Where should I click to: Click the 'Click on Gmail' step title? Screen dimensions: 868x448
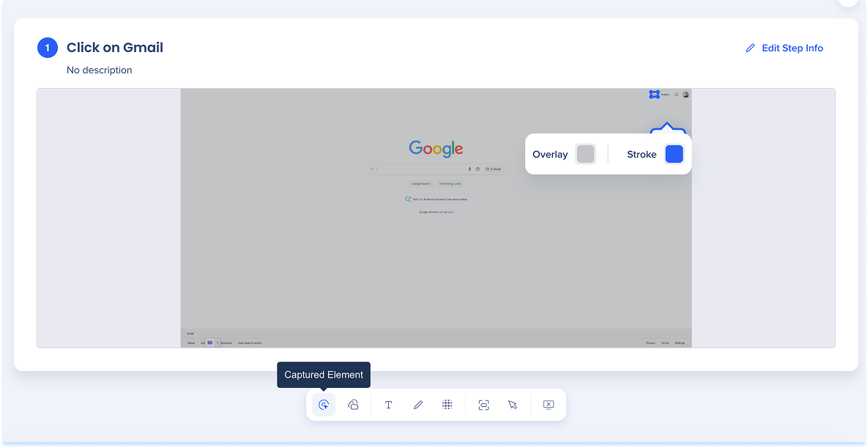pos(115,48)
